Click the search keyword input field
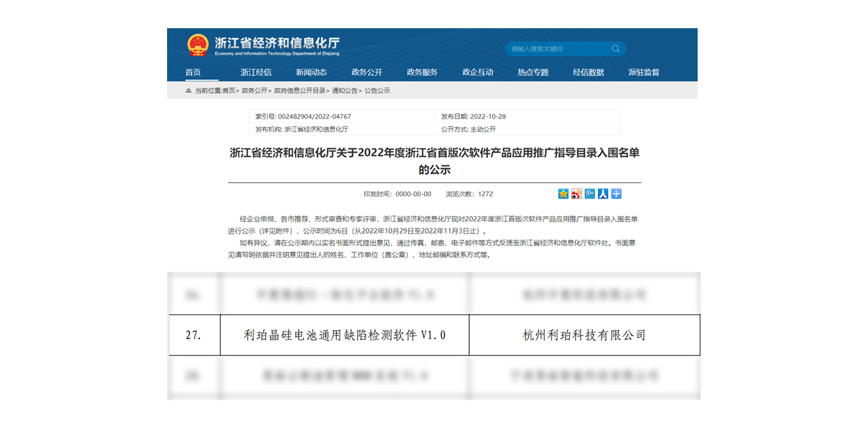The height and width of the screenshot is (429, 868). (x=557, y=48)
